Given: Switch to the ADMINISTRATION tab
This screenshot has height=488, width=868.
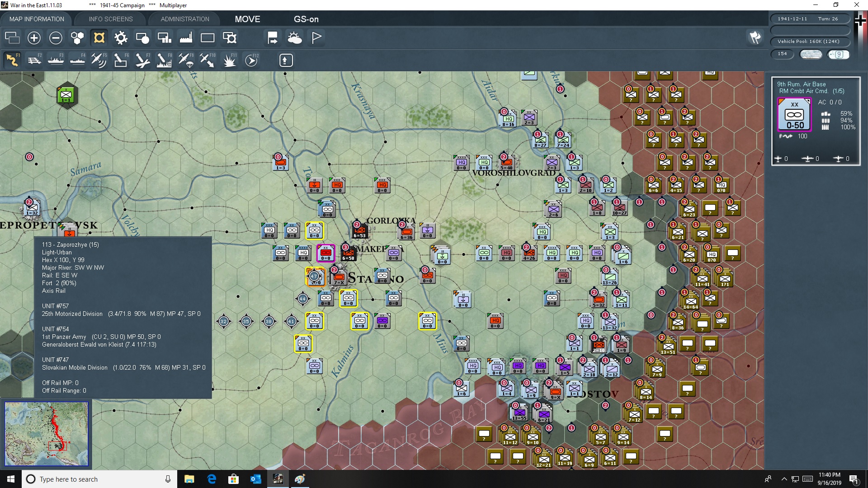Looking at the screenshot, I should (x=184, y=19).
